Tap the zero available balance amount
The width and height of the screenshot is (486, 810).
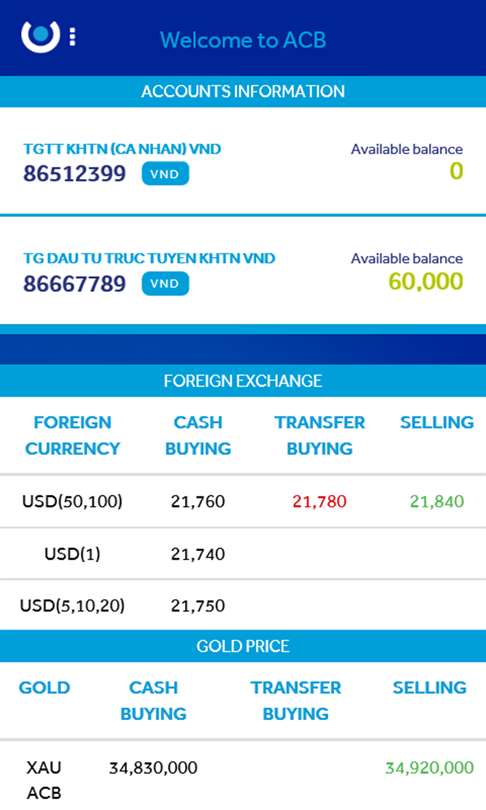tap(456, 171)
